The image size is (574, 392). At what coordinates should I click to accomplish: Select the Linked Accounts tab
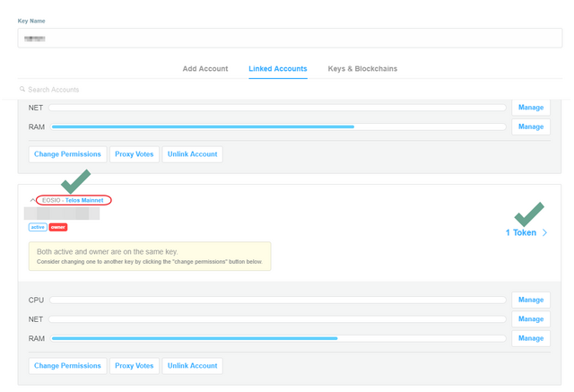tap(278, 68)
